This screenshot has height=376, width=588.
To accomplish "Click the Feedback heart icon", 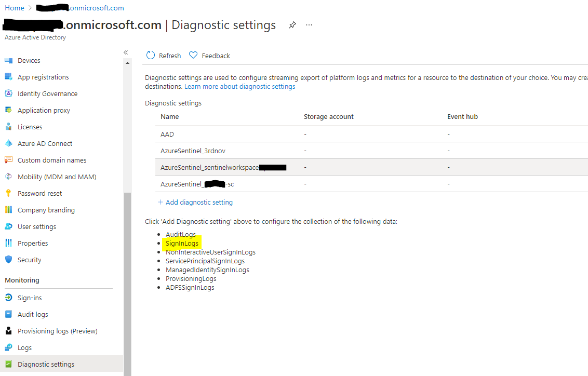I will [x=193, y=56].
